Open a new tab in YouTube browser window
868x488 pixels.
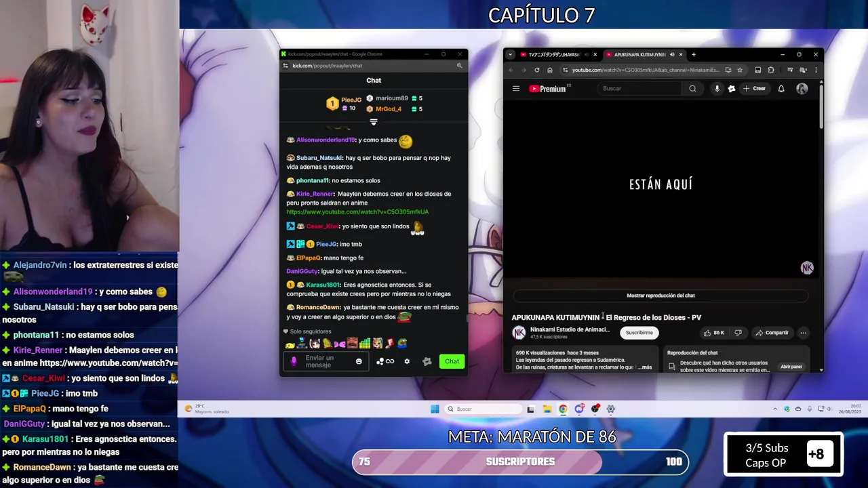[693, 54]
